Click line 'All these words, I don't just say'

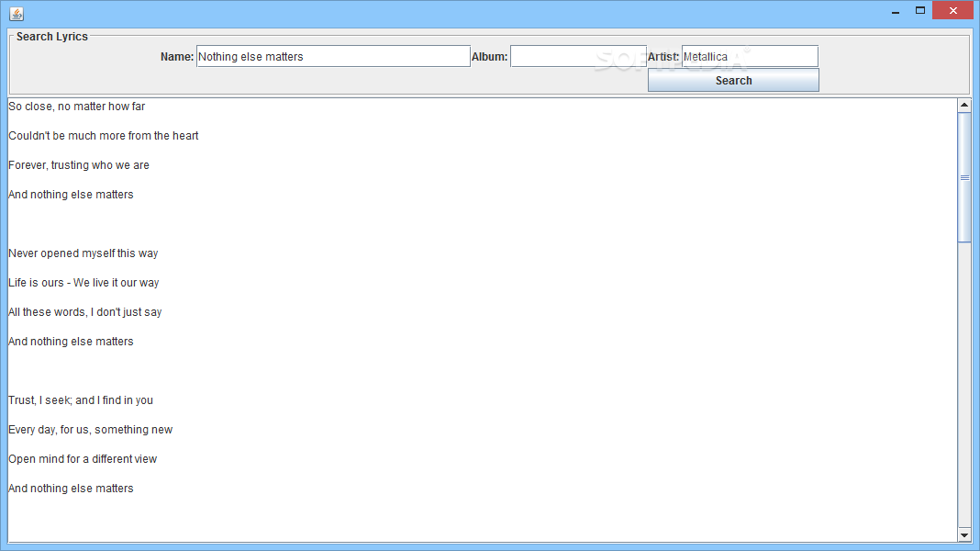(85, 312)
